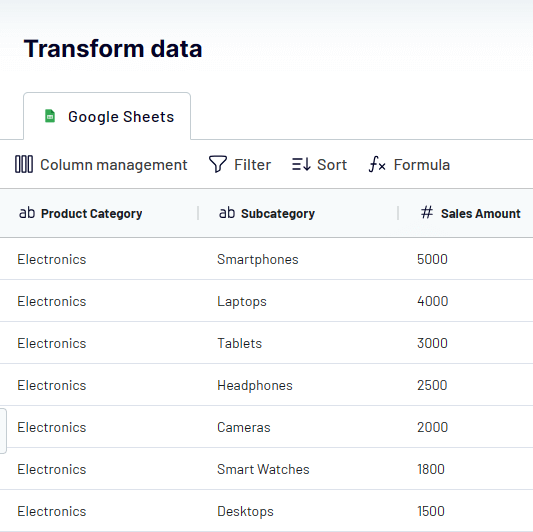This screenshot has width=533, height=532.
Task: Click the Smartphones cell
Action: tap(258, 259)
